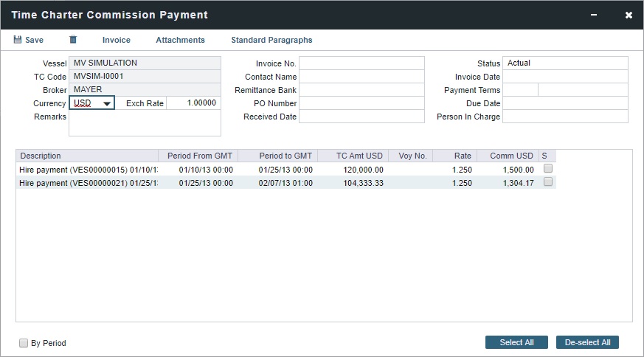Tick checkbox for first hire payment row
The height and width of the screenshot is (357, 644).
click(x=548, y=169)
